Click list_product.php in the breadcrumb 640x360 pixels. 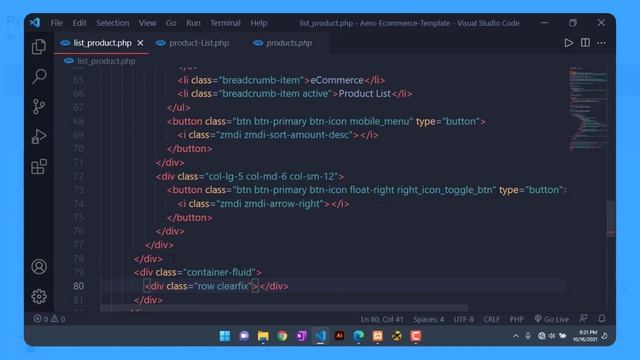tap(106, 61)
